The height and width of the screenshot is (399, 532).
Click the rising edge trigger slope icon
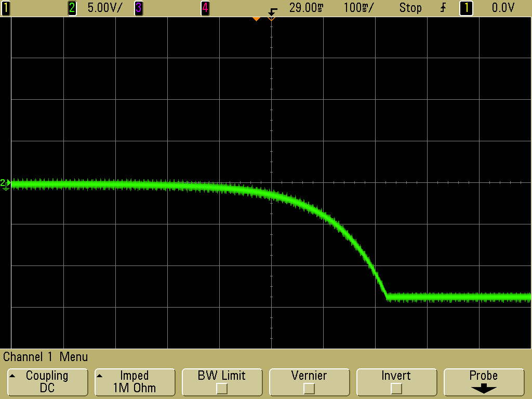tap(443, 8)
